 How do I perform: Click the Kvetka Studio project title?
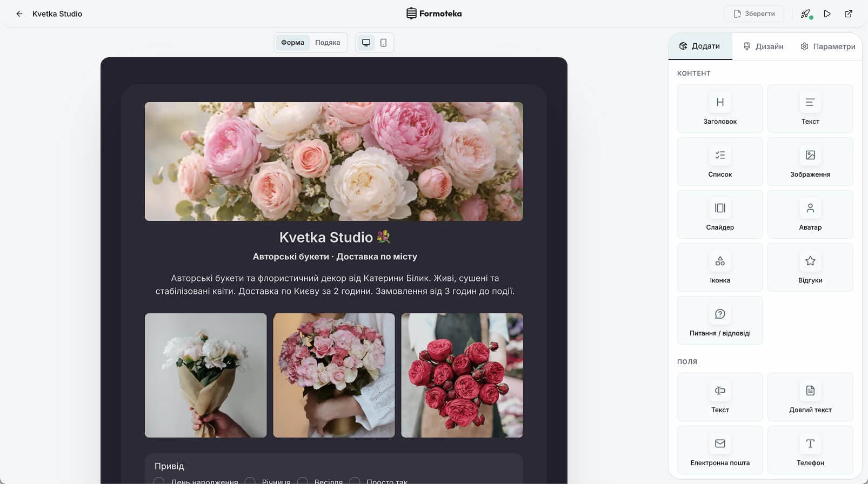[57, 14]
